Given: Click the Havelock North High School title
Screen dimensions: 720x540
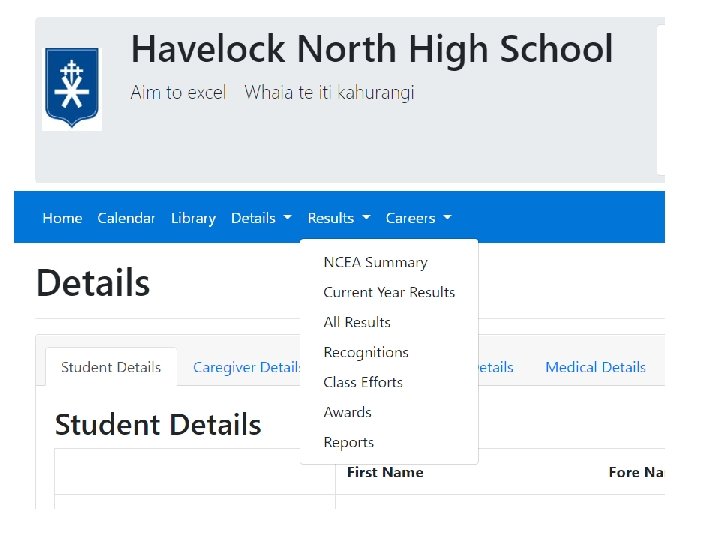Looking at the screenshot, I should [372, 49].
